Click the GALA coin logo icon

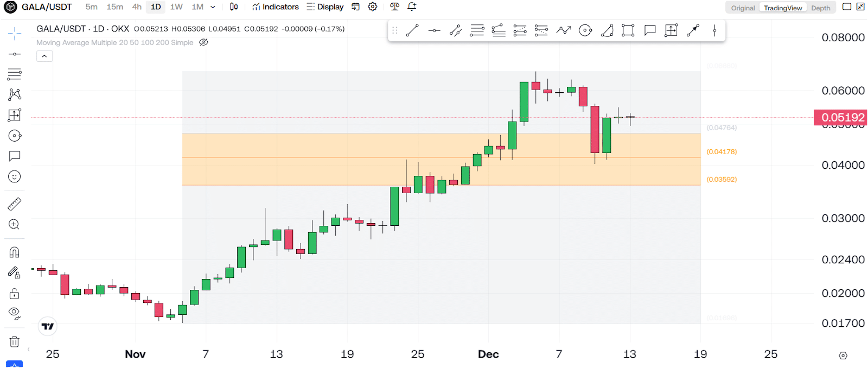pyautogui.click(x=10, y=7)
